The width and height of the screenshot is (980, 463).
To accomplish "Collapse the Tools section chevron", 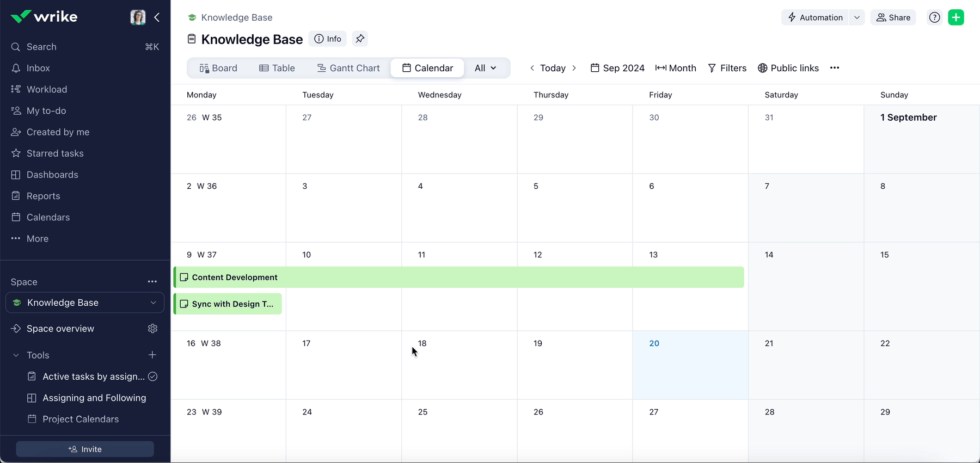I will [16, 355].
